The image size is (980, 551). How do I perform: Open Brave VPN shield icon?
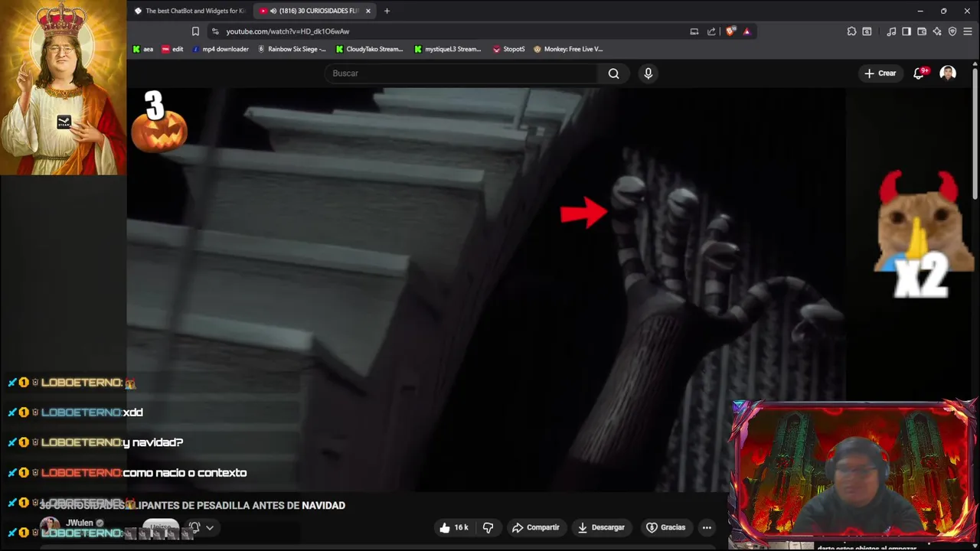(x=952, y=31)
